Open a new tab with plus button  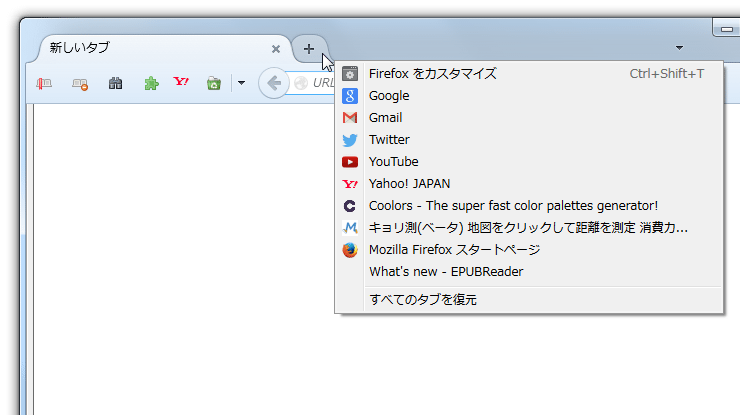pyautogui.click(x=309, y=49)
